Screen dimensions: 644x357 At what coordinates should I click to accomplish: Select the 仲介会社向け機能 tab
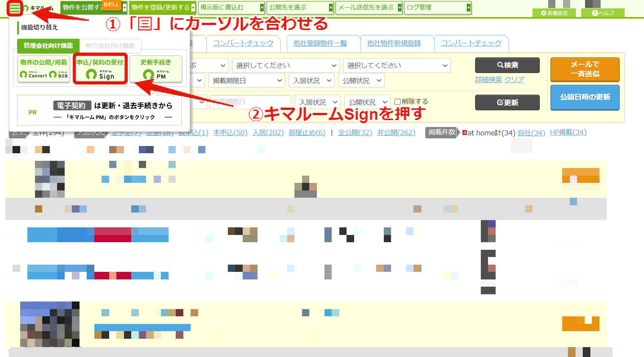click(110, 46)
